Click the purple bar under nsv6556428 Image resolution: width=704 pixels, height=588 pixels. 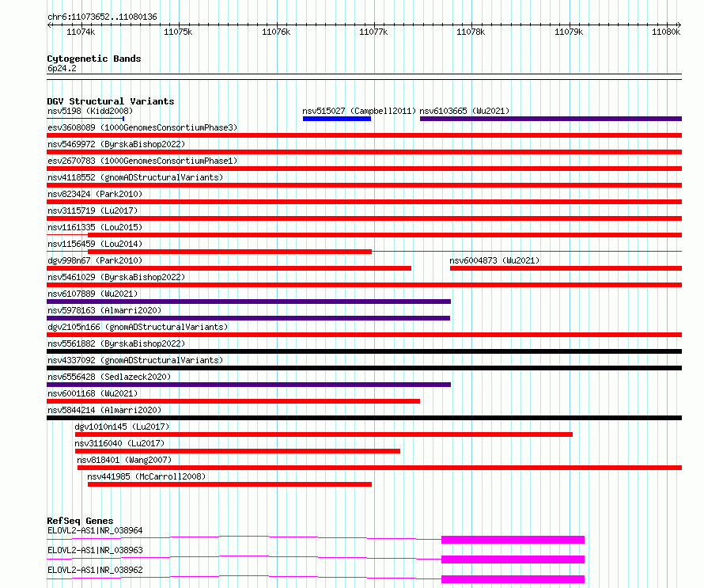pyautogui.click(x=248, y=385)
